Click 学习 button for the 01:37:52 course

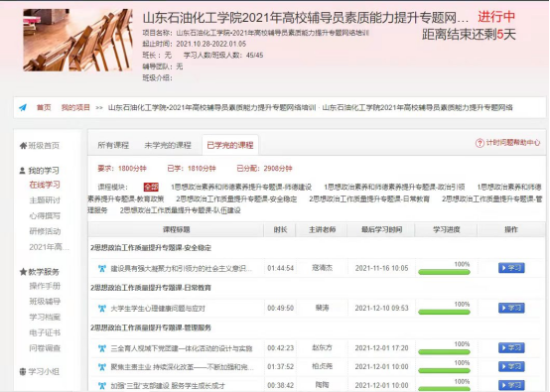click(511, 367)
